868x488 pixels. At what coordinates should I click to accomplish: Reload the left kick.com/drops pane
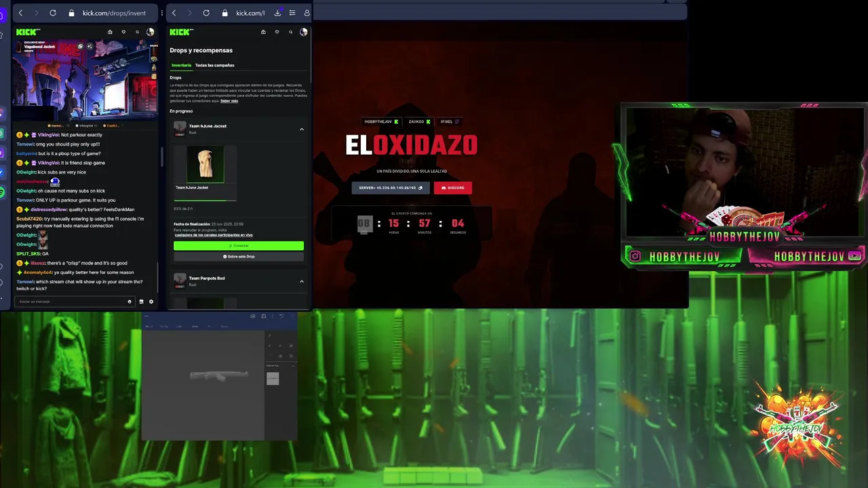[x=53, y=13]
